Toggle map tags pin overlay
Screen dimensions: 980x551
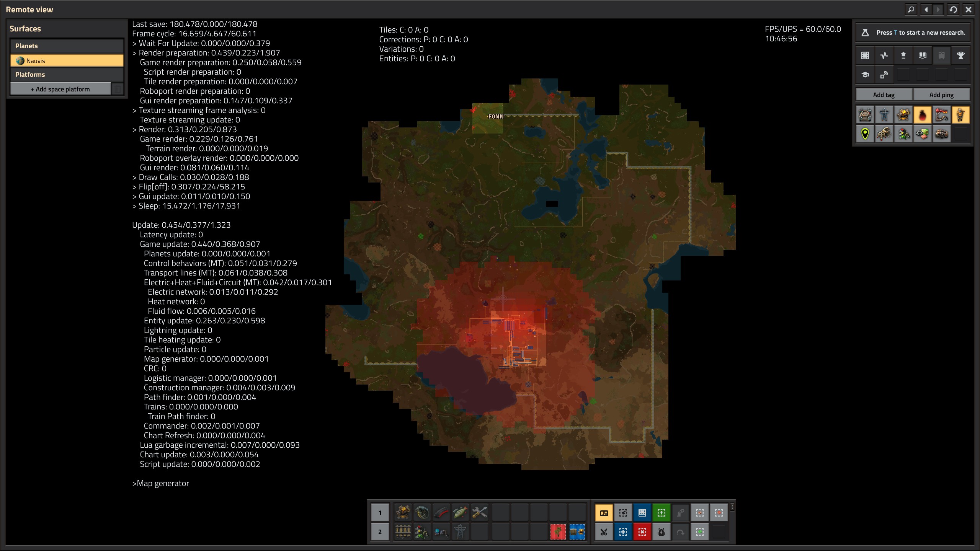(x=865, y=134)
